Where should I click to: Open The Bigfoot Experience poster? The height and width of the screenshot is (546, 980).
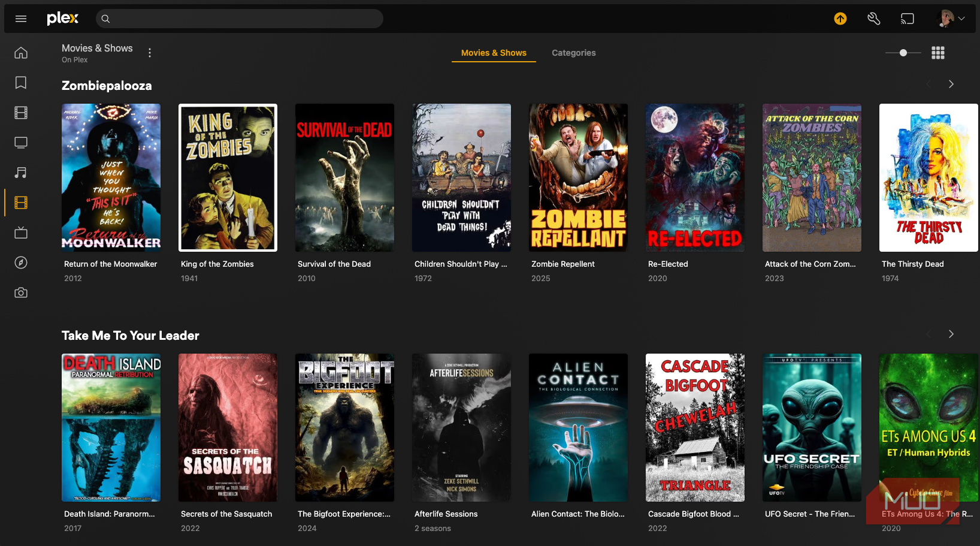(344, 427)
